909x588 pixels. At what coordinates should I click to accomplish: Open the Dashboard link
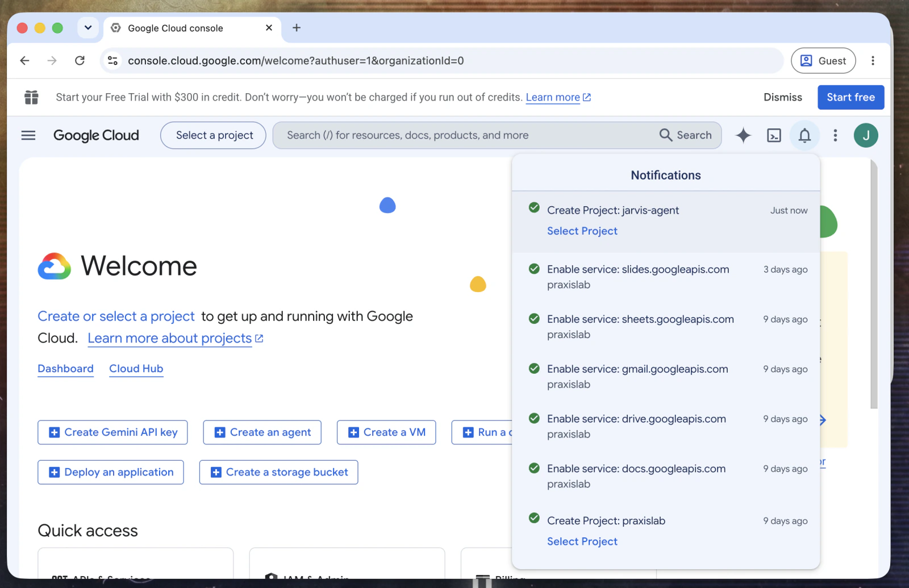(65, 369)
